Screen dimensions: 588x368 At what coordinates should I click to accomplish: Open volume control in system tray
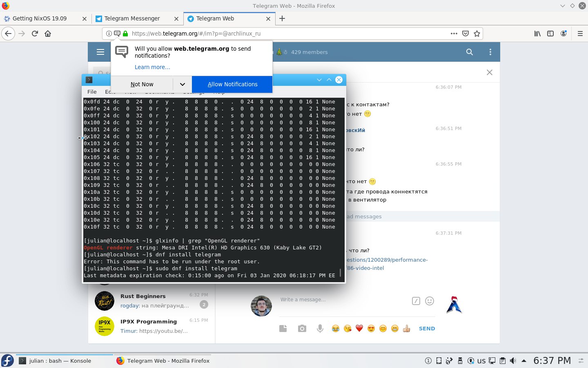click(513, 361)
